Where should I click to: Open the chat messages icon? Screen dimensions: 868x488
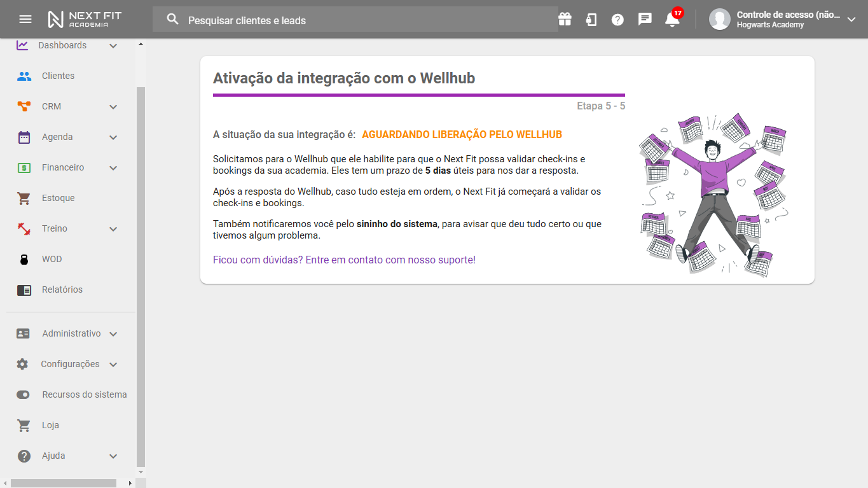point(645,19)
